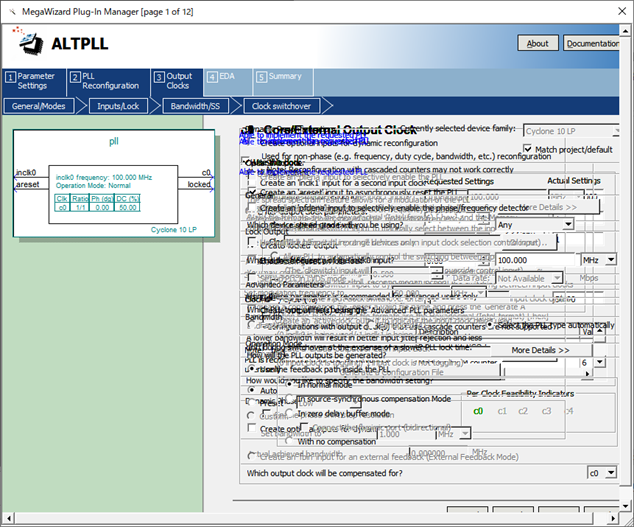Click the pll block diagram preview
This screenshot has width=634, height=527.
pos(113,183)
